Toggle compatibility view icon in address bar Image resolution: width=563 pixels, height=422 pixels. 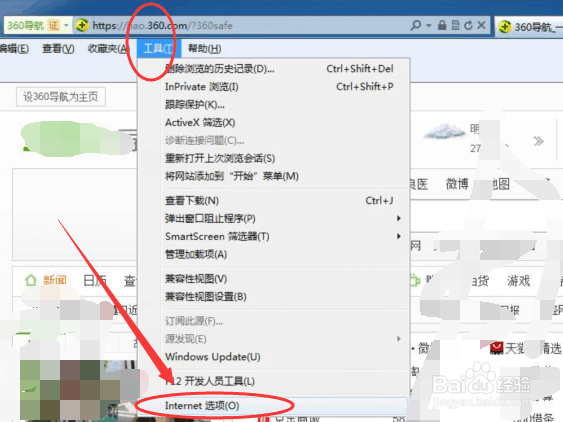click(456, 25)
